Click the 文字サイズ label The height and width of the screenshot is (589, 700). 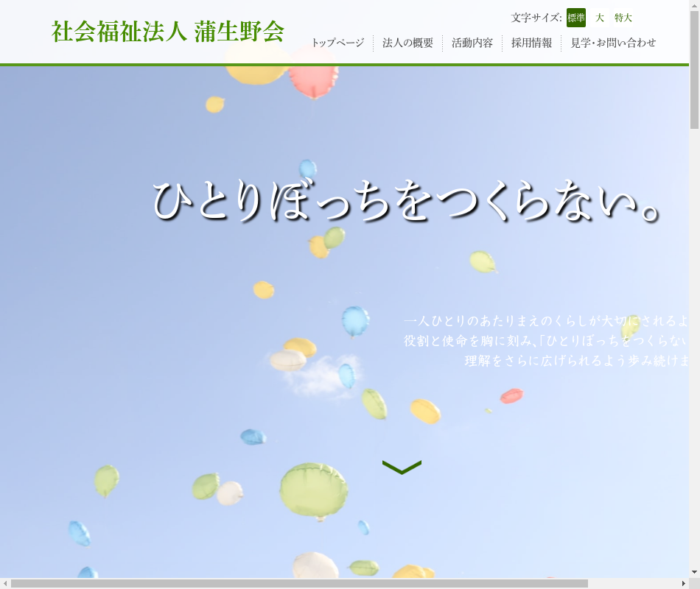tap(536, 18)
